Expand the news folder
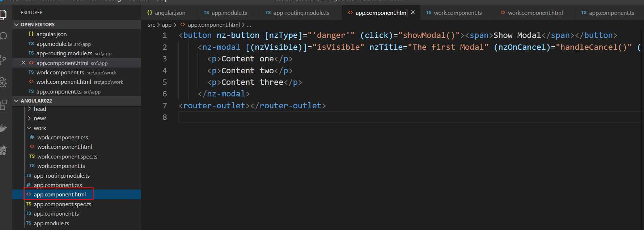This screenshot has width=644, height=230. pyautogui.click(x=29, y=118)
